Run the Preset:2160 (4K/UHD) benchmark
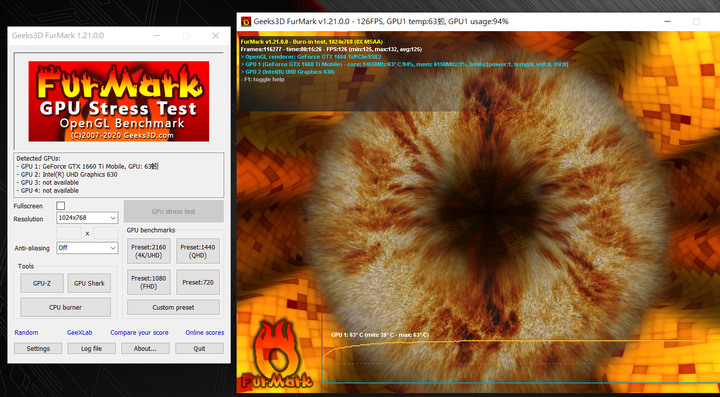 (149, 251)
